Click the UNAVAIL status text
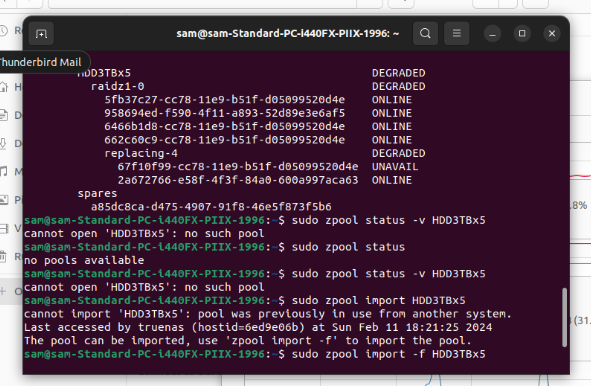591x386 pixels. pos(395,167)
